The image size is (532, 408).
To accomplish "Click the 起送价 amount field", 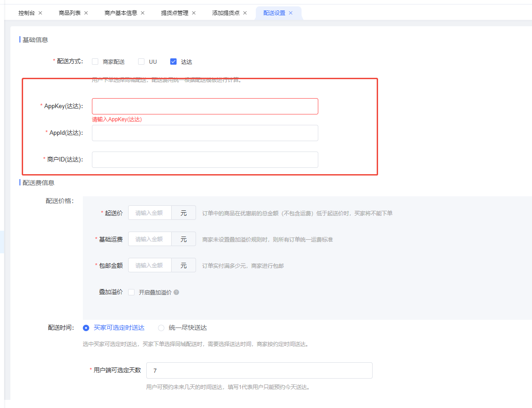I will point(150,213).
